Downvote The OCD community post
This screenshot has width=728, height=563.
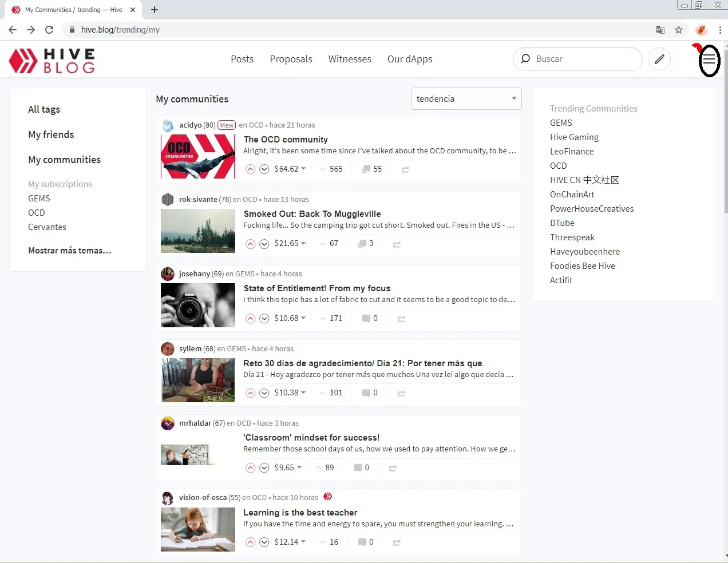point(264,169)
